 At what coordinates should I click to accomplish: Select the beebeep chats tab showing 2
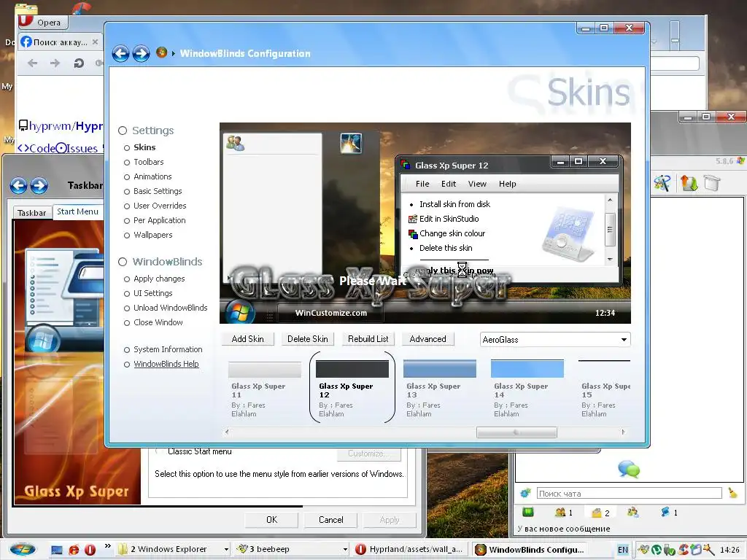pyautogui.click(x=600, y=513)
